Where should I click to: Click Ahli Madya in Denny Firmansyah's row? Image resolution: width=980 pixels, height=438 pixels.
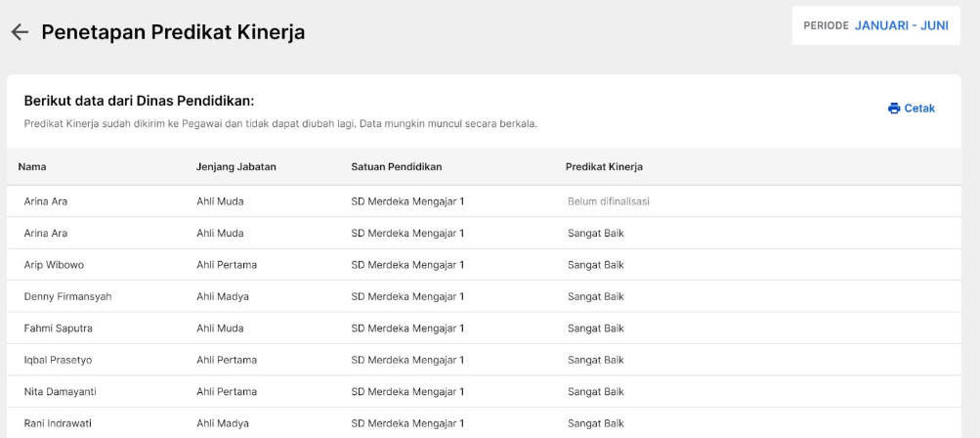click(223, 296)
